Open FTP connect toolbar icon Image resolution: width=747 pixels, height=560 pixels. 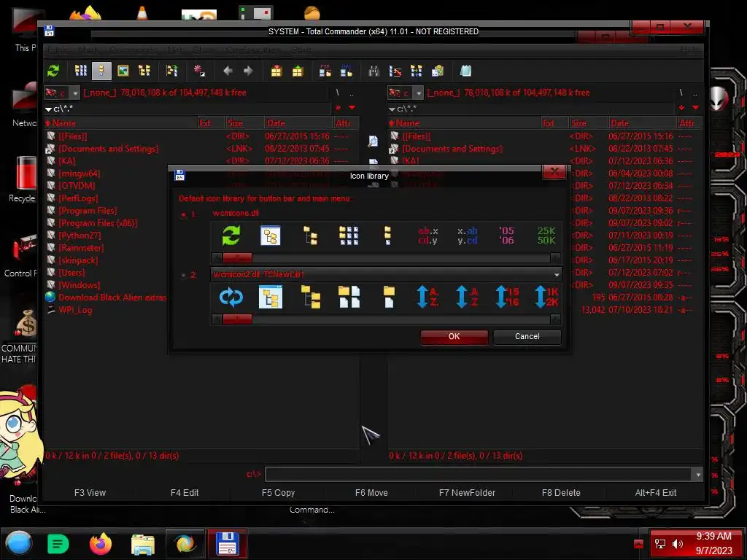coord(325,71)
